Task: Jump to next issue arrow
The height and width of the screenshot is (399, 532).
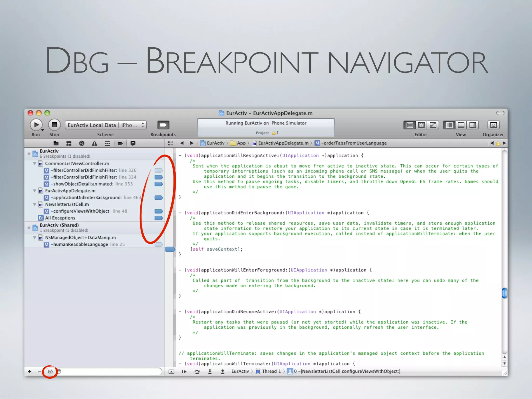Action: 504,143
